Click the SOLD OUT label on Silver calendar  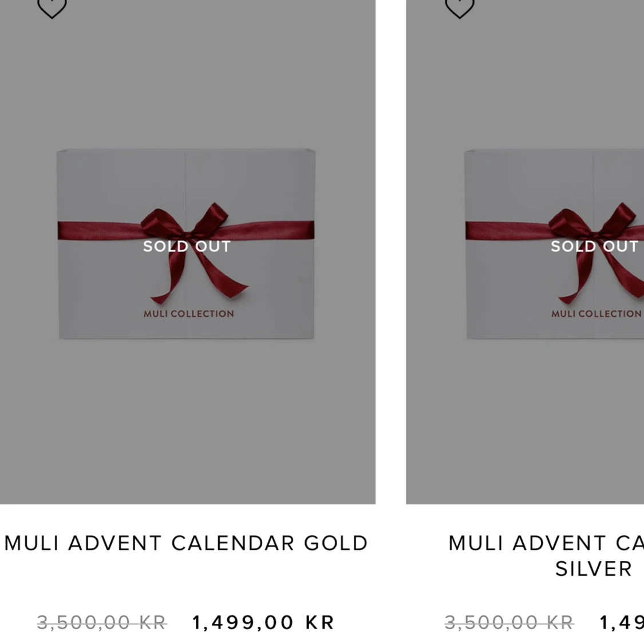pyautogui.click(x=594, y=246)
